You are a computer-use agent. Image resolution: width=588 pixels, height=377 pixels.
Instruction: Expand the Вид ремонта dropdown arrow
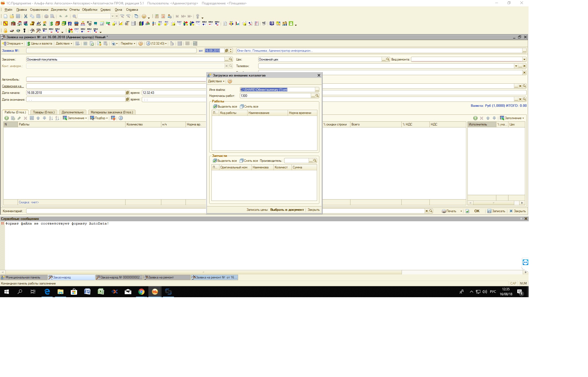(x=524, y=59)
